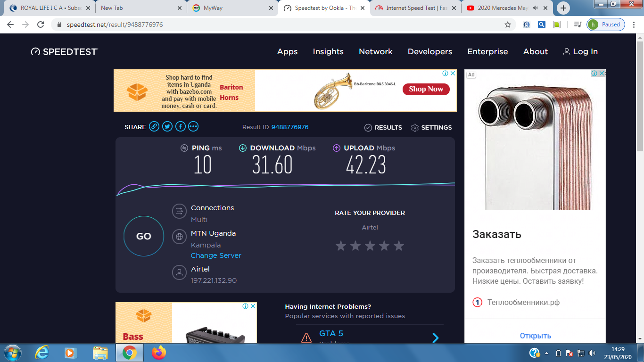
Task: Open Firefox from the taskbar
Action: [x=159, y=353]
